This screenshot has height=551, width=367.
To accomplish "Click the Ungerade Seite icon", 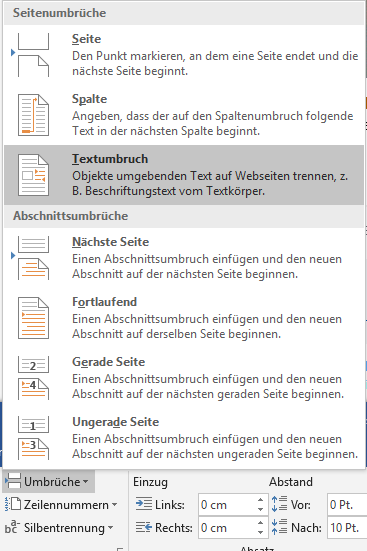I will point(33,438).
